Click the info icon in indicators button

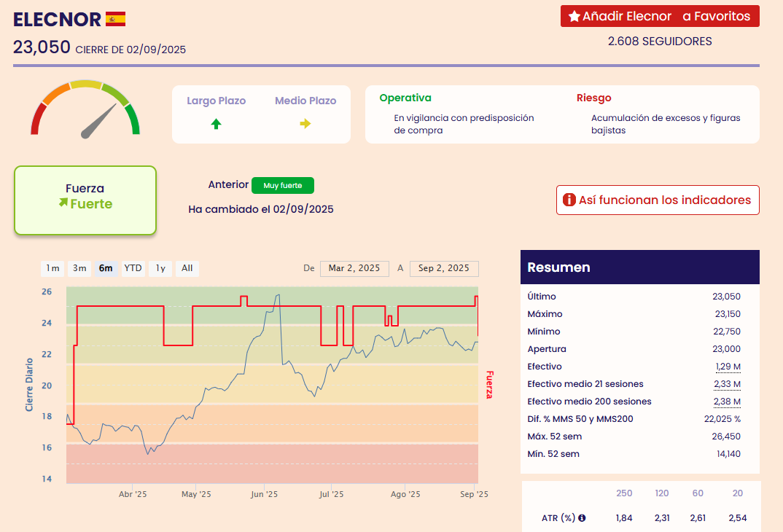click(x=569, y=200)
